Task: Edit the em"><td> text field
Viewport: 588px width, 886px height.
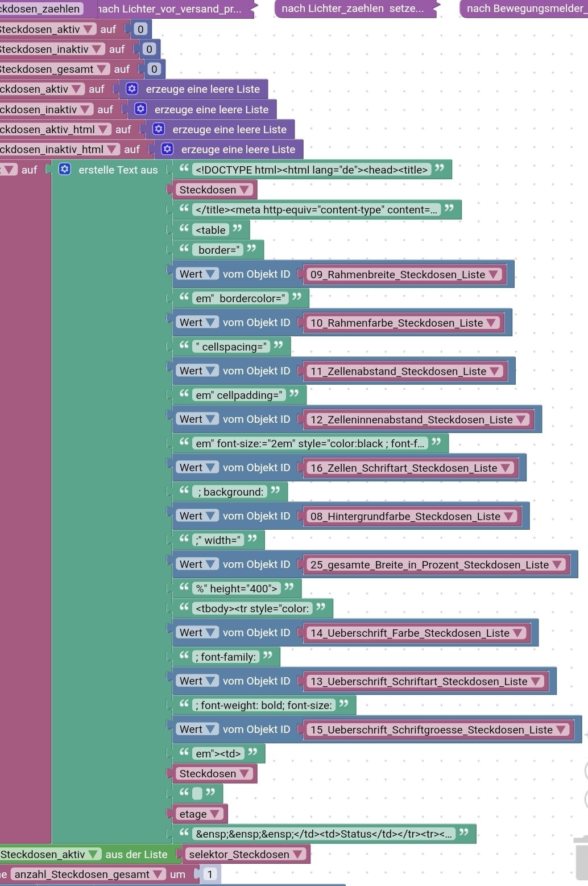Action: pos(218,753)
